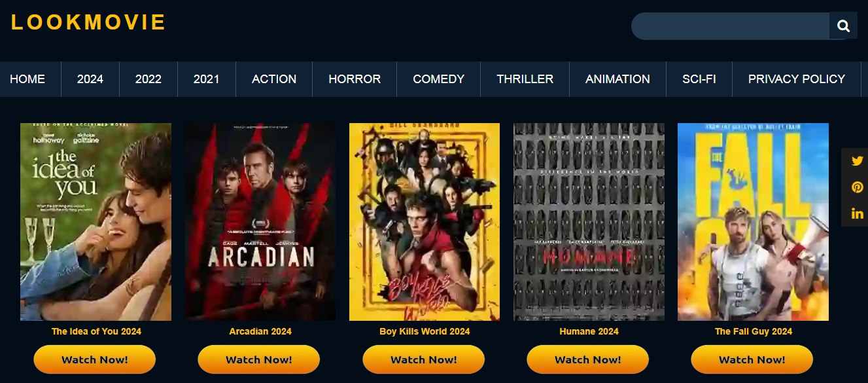Focus the search input field
The width and height of the screenshot is (868, 383).
pyautogui.click(x=730, y=26)
